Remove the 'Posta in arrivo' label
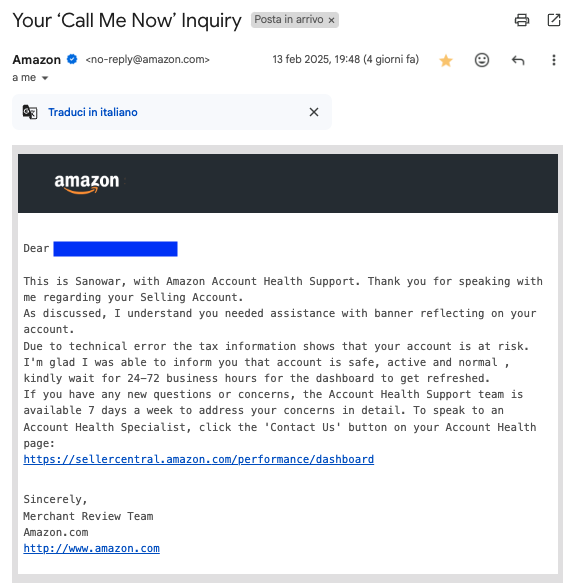The image size is (574, 586). click(331, 21)
